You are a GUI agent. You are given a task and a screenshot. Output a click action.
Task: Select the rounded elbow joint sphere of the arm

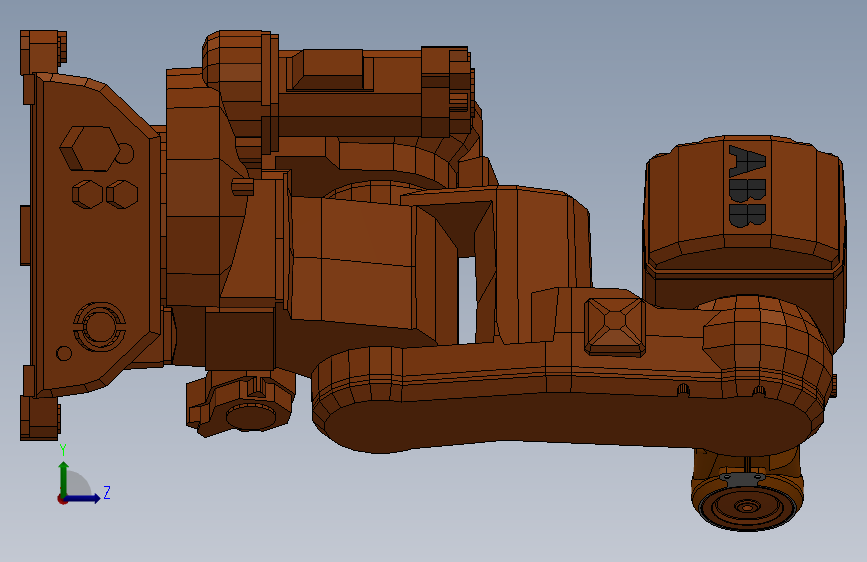(766, 346)
